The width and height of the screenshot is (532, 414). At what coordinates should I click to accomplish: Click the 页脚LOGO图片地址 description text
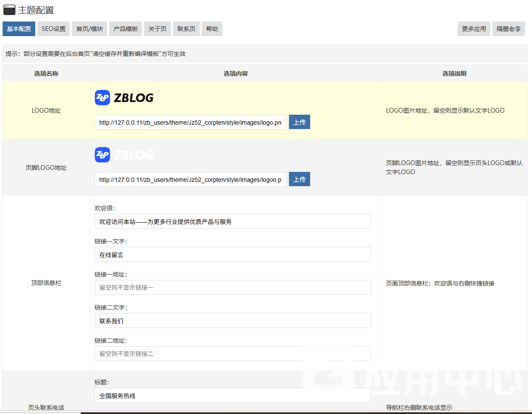[454, 167]
